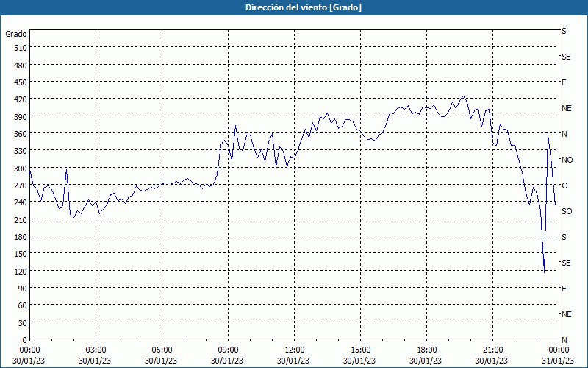The height and width of the screenshot is (368, 588).
Task: Click the 420 degree axis label
Action: pos(21,99)
